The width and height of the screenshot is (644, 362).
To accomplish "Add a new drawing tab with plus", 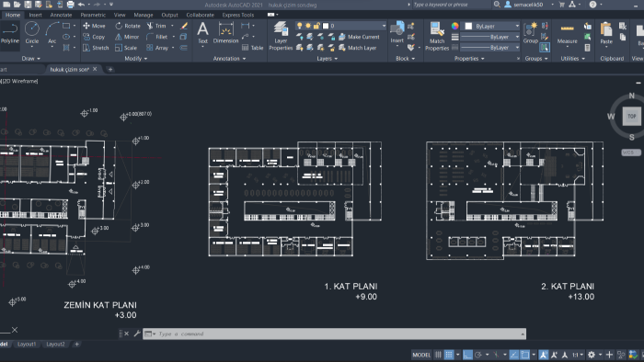I will coord(110,69).
